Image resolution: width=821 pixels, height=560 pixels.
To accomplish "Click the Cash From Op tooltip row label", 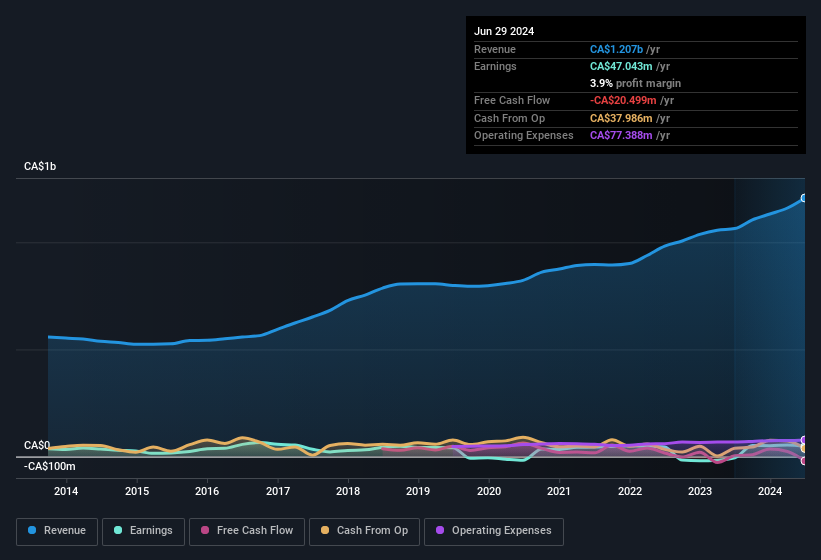I will coord(509,118).
